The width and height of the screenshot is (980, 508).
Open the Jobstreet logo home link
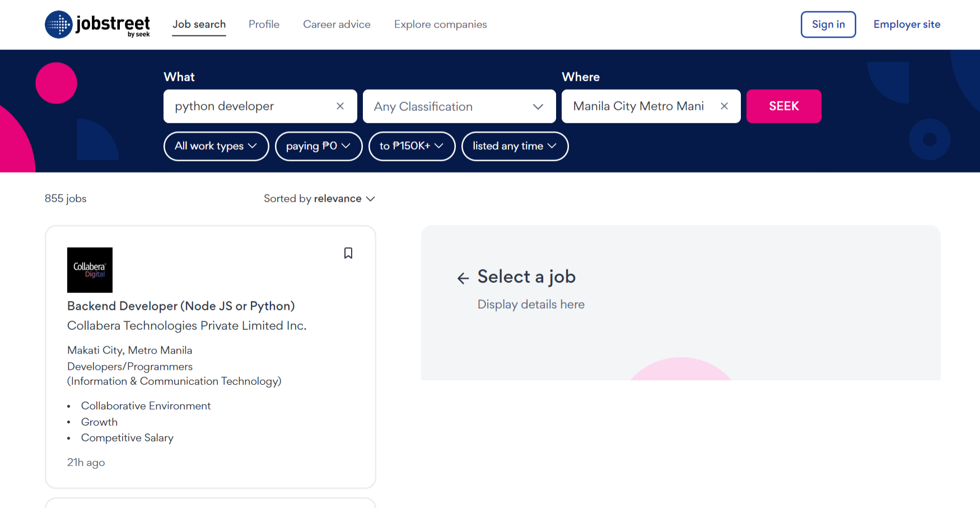click(x=97, y=25)
